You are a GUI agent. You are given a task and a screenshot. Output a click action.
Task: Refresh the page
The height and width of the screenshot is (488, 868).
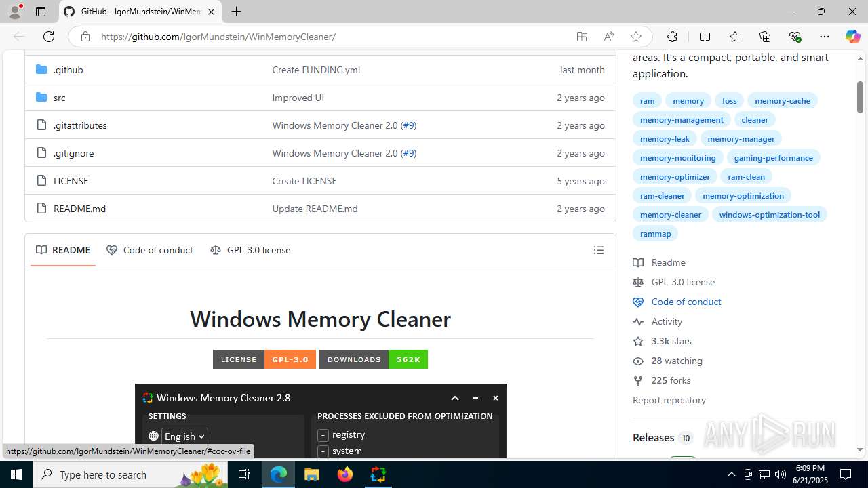48,37
